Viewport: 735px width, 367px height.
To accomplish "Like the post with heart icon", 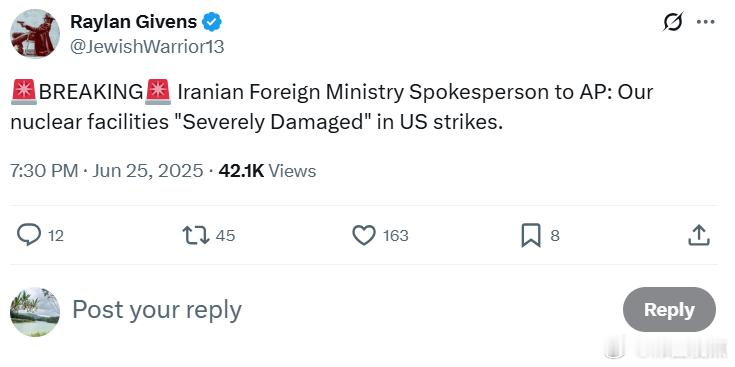I will click(364, 235).
